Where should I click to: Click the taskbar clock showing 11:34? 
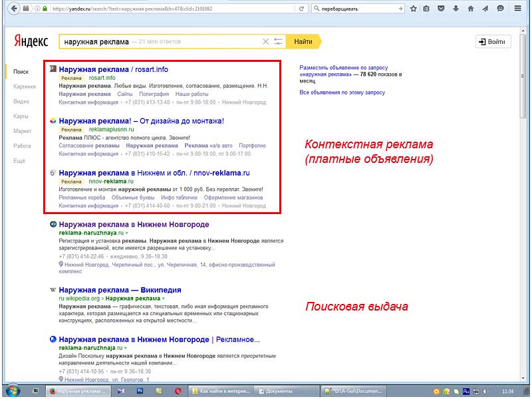point(507,392)
